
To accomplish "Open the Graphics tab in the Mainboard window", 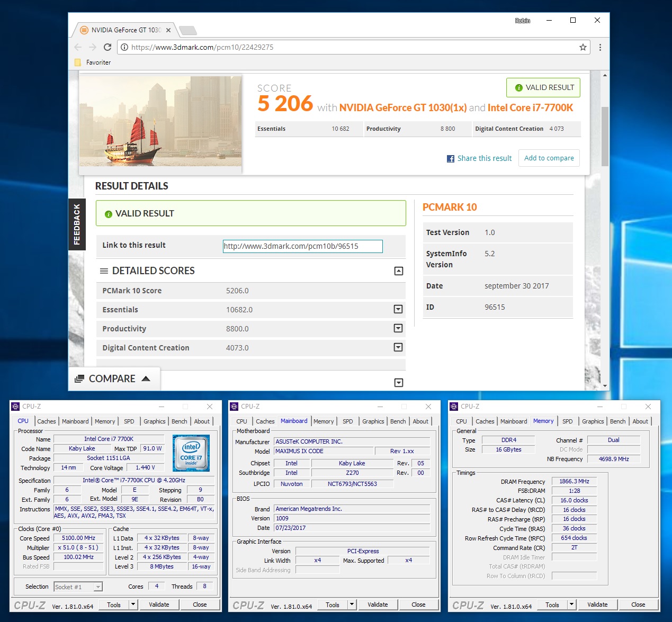I will click(x=373, y=421).
